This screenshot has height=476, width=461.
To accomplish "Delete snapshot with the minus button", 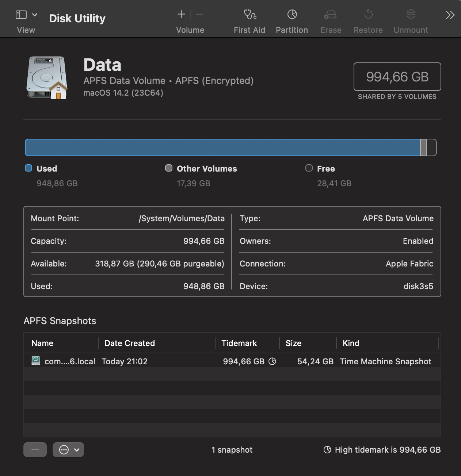I will click(35, 450).
